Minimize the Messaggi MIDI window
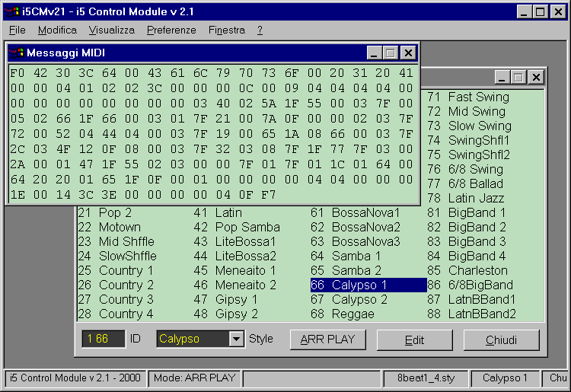Image resolution: width=571 pixels, height=392 pixels. tap(374, 53)
